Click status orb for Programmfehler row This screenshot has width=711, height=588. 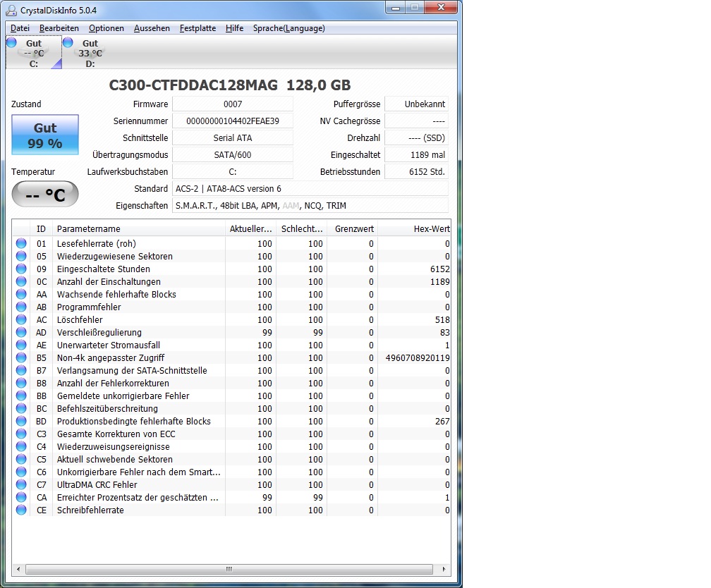(x=21, y=307)
